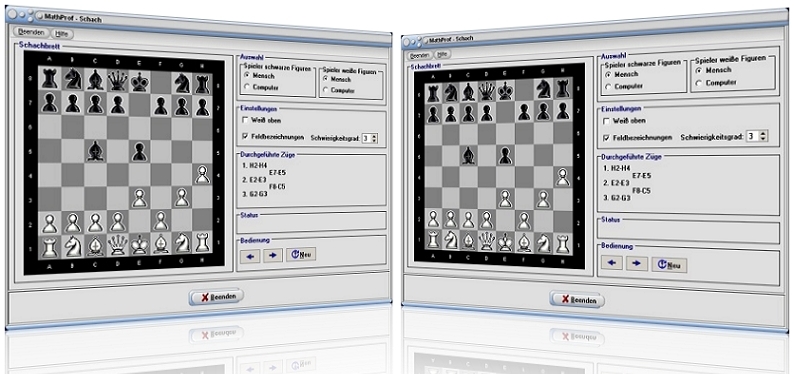Select white rook on A1 in right board
Image resolution: width=794 pixels, height=374 pixels.
pos(433,239)
